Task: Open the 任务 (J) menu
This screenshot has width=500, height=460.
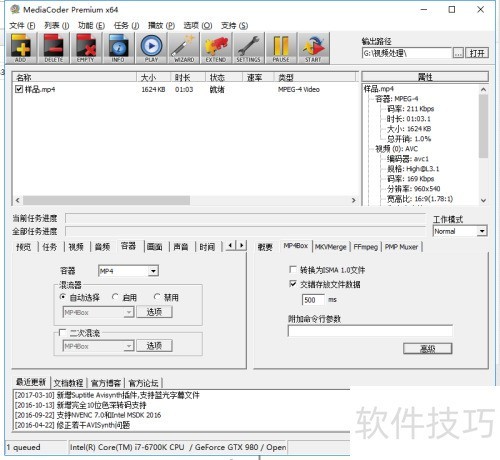Action: pyautogui.click(x=126, y=25)
